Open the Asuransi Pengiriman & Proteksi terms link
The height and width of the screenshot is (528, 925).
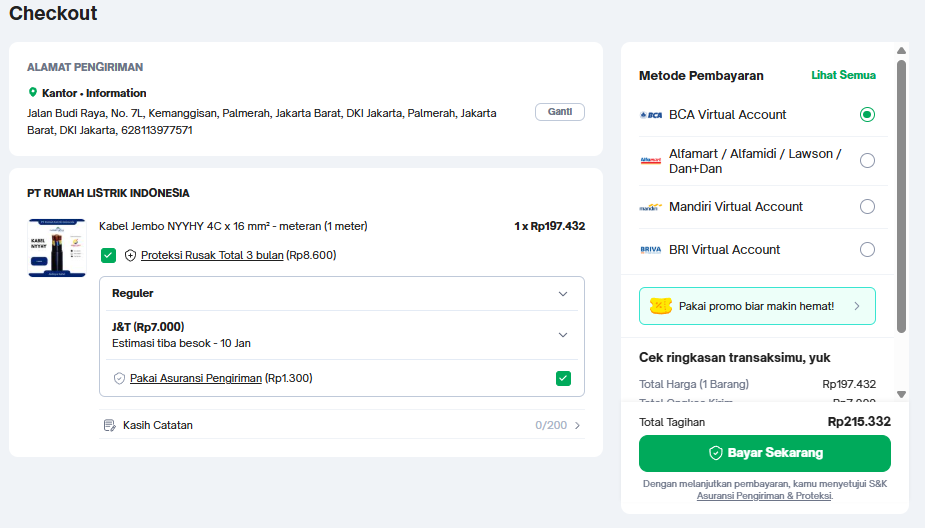764,496
